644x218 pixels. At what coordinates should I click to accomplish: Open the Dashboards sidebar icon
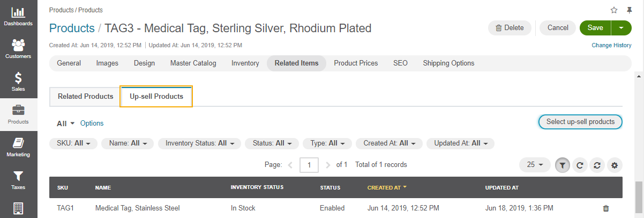click(18, 17)
